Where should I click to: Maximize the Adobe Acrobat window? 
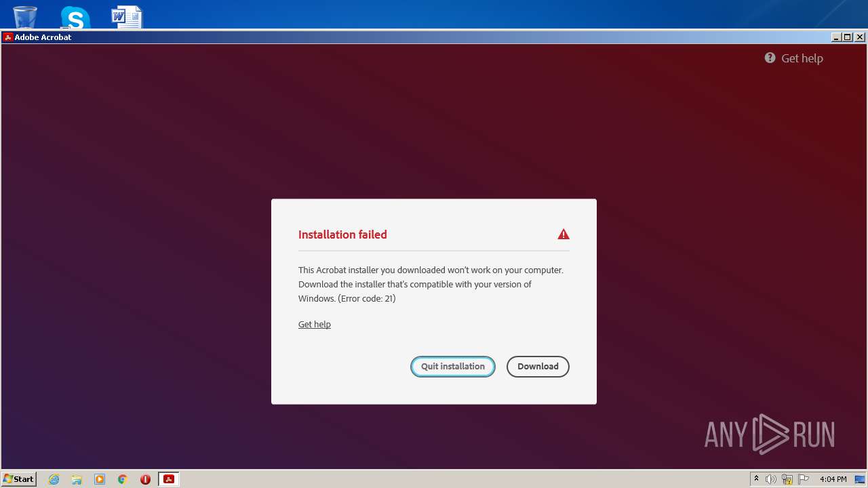847,37
